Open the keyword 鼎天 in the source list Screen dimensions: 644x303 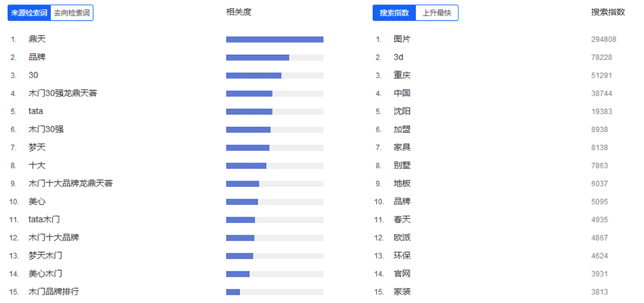pyautogui.click(x=37, y=39)
